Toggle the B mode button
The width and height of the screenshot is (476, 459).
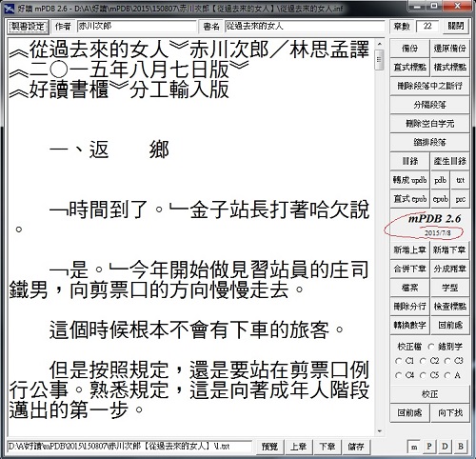click(461, 447)
